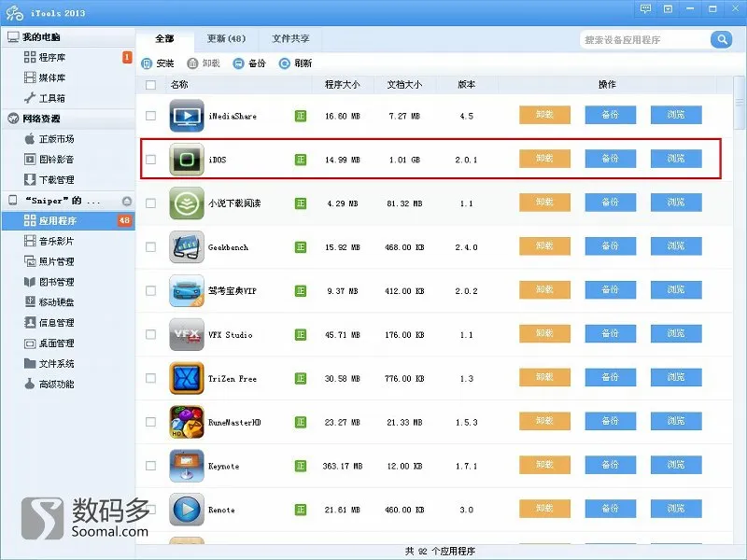Uninstall iMediaShare with its 卸载 button

click(544, 115)
